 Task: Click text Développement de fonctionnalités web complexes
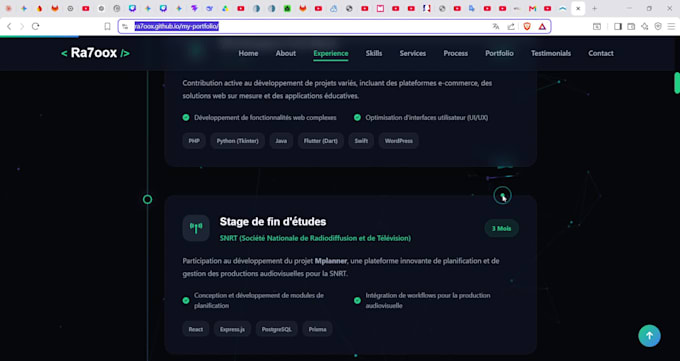(x=265, y=118)
